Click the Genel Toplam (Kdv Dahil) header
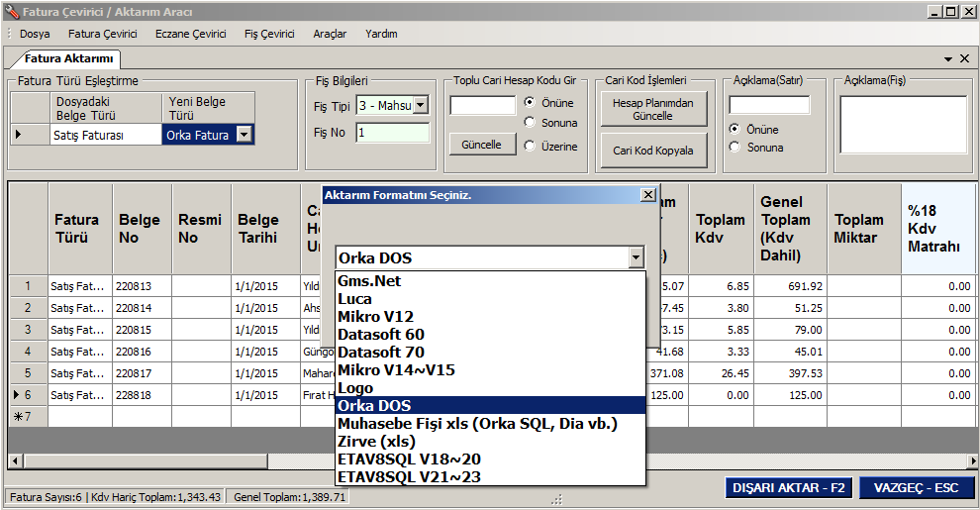This screenshot has height=510, width=980. coord(791,229)
